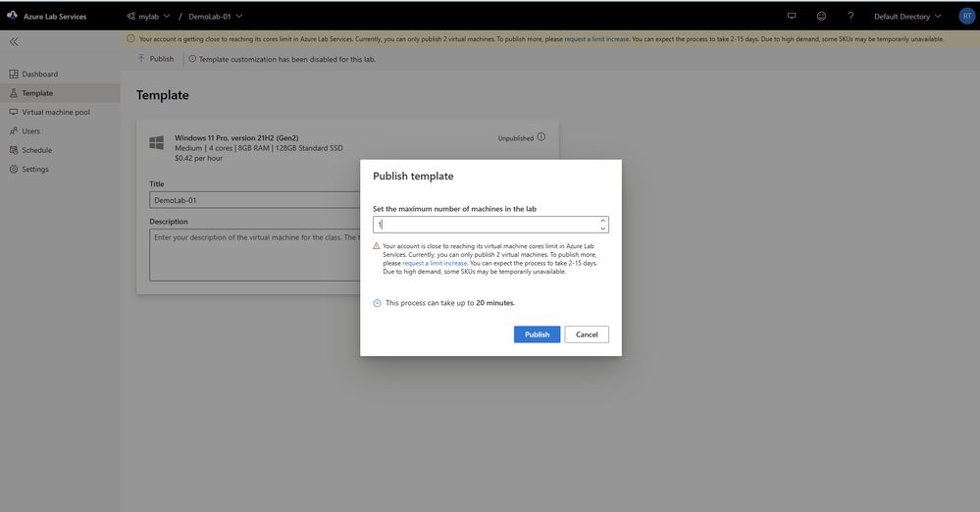Click dialog's request a limit increase link
This screenshot has width=980, height=512.
tap(435, 263)
